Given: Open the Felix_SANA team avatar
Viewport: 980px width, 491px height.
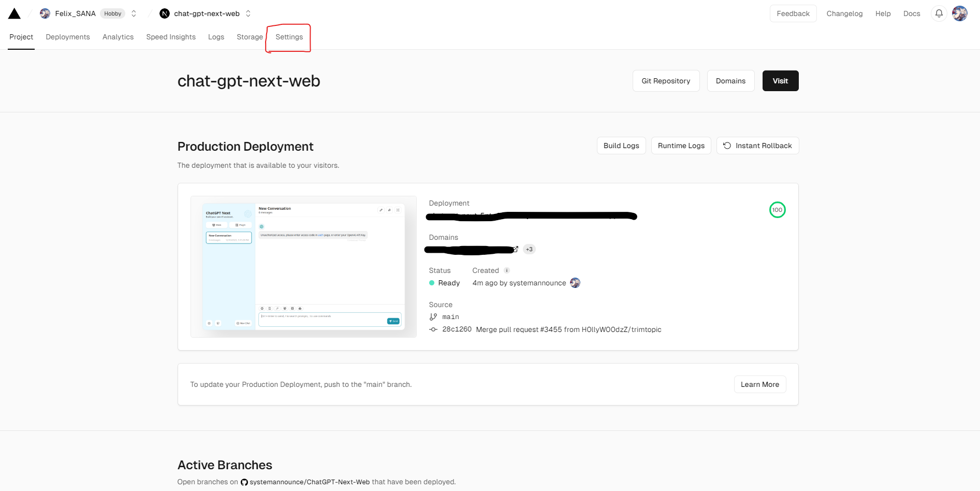Looking at the screenshot, I should 45,13.
